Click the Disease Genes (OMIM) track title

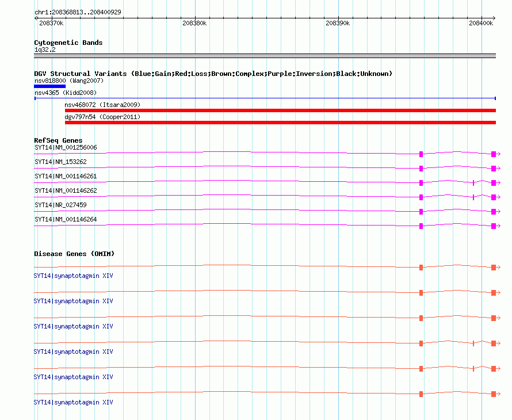tap(74, 254)
